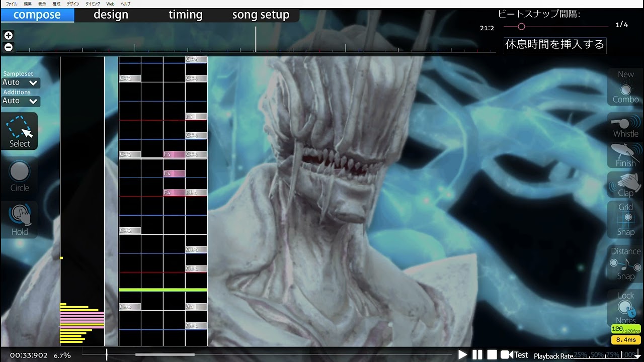This screenshot has height=362, width=644.
Task: Toggle Clap hitsound
Action: click(x=625, y=185)
